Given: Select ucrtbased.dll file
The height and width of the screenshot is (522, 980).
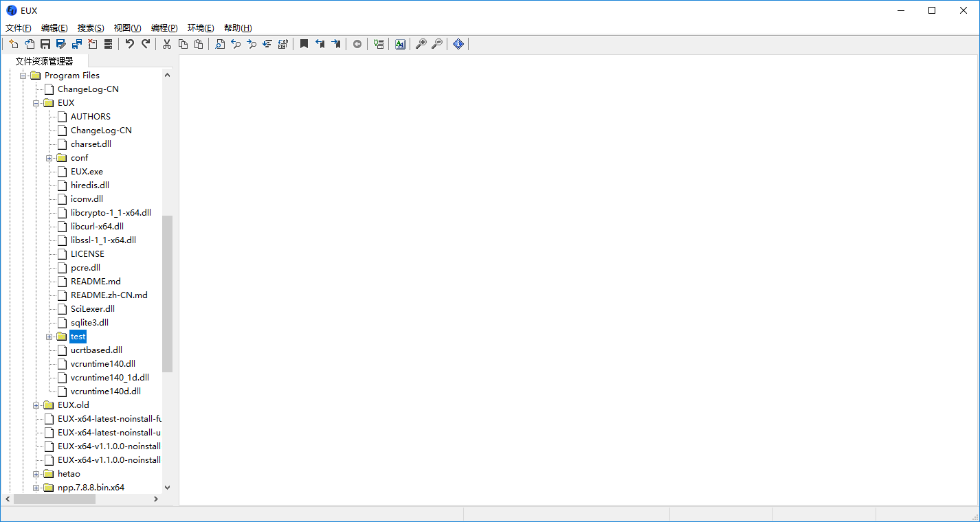Looking at the screenshot, I should point(96,350).
